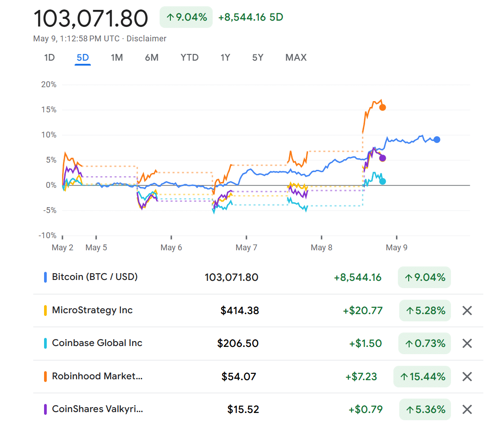Click the purple CoinShares color marker
504x426 pixels.
pos(45,409)
